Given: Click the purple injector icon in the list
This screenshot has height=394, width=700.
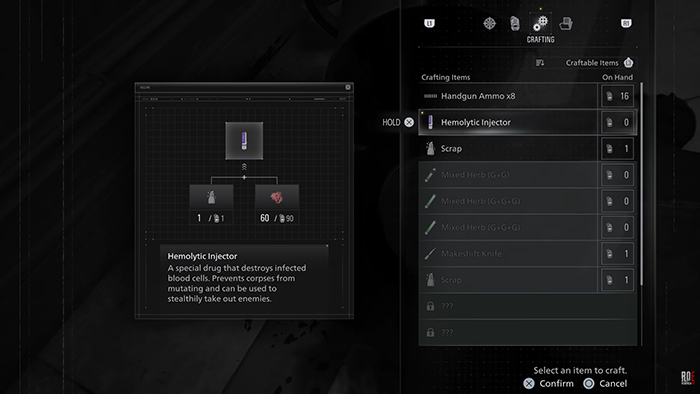Looking at the screenshot, I should [x=430, y=122].
